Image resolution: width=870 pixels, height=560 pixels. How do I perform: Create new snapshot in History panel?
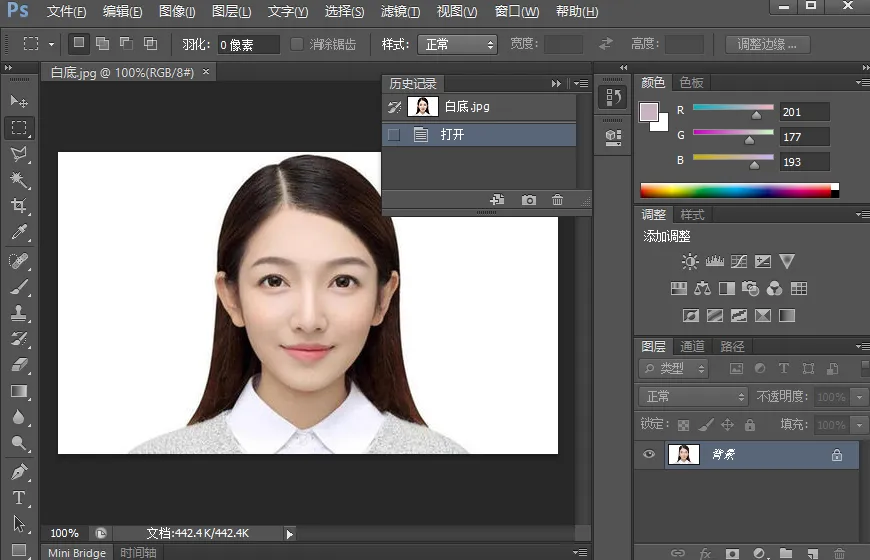point(528,200)
